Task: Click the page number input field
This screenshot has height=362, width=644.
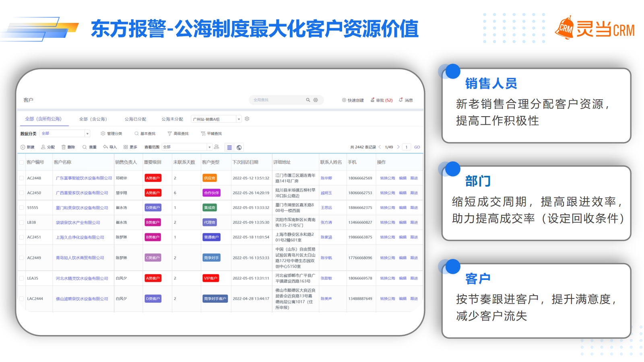Action: (407, 147)
